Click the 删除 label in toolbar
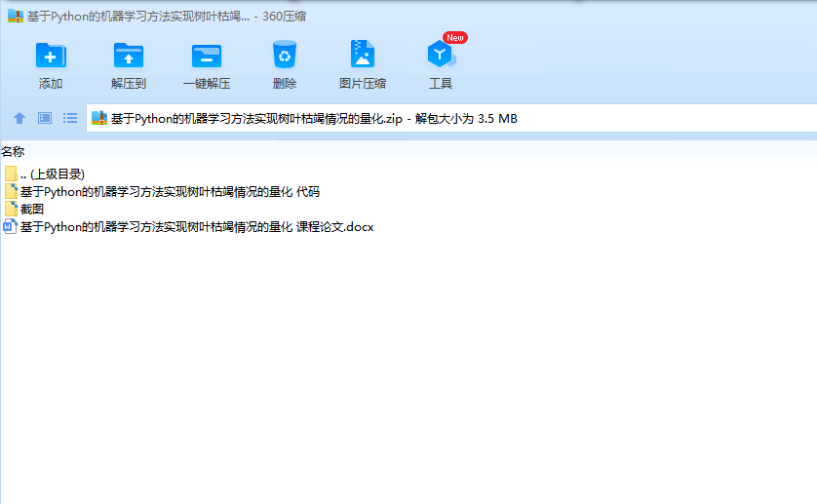The height and width of the screenshot is (504, 817). (x=285, y=84)
